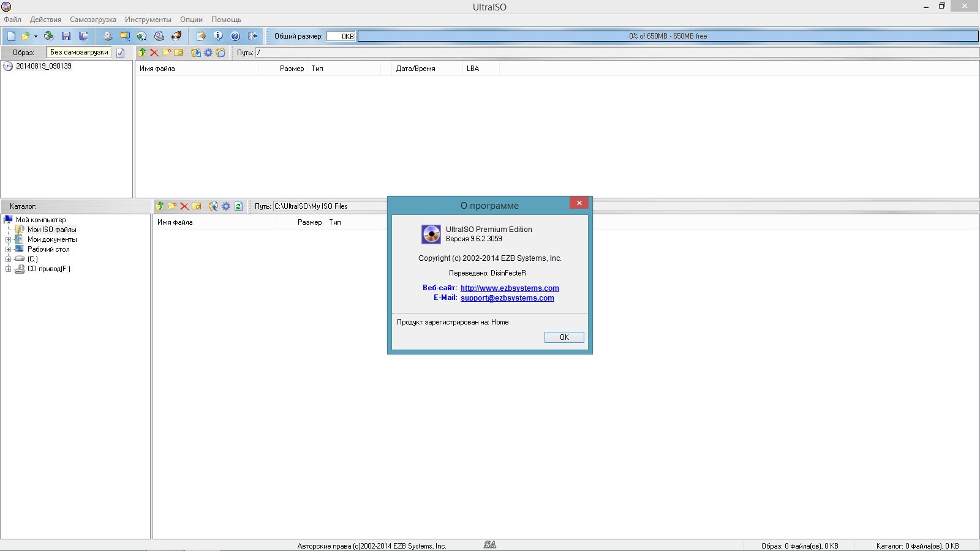Click the Rename icon in Каталог pane
The width and height of the screenshot is (980, 551).
coord(197,206)
